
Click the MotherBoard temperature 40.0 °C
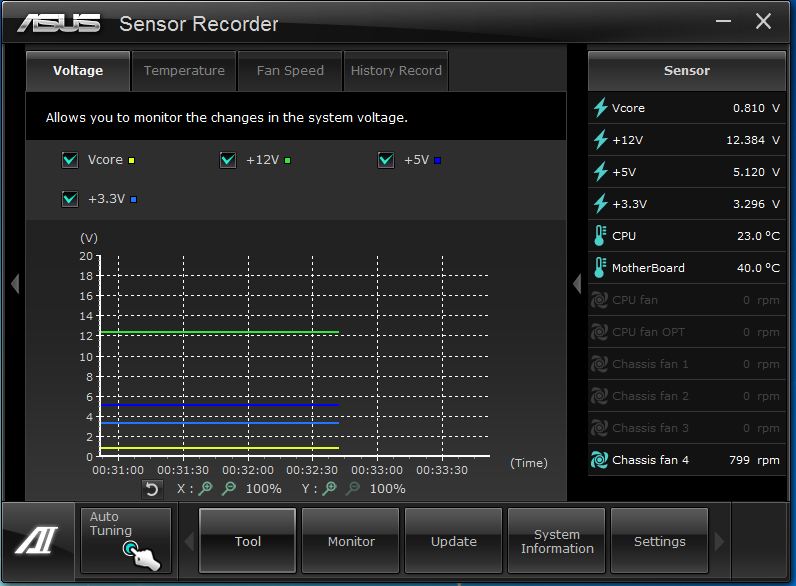tap(758, 268)
